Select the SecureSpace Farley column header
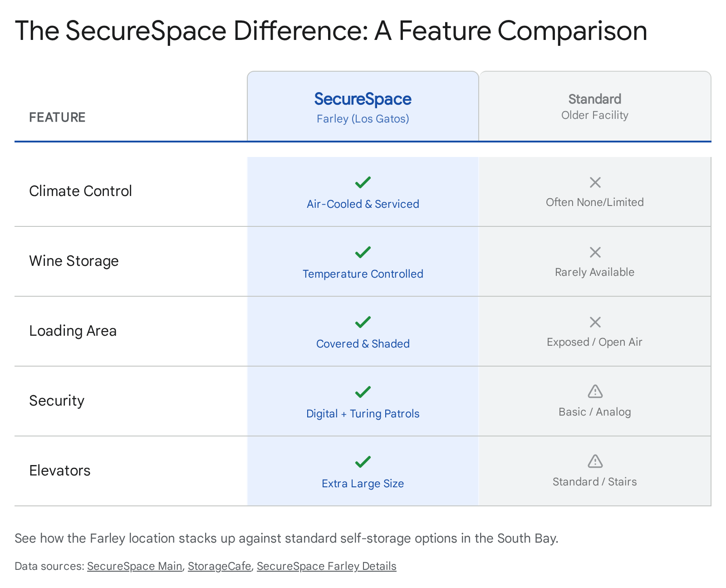This screenshot has width=726, height=588. 363,108
